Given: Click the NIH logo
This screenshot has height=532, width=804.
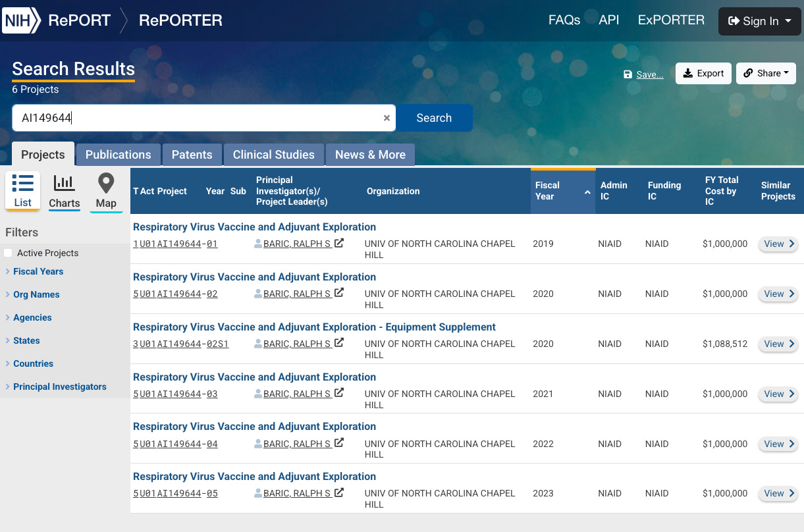Looking at the screenshot, I should click(x=20, y=20).
